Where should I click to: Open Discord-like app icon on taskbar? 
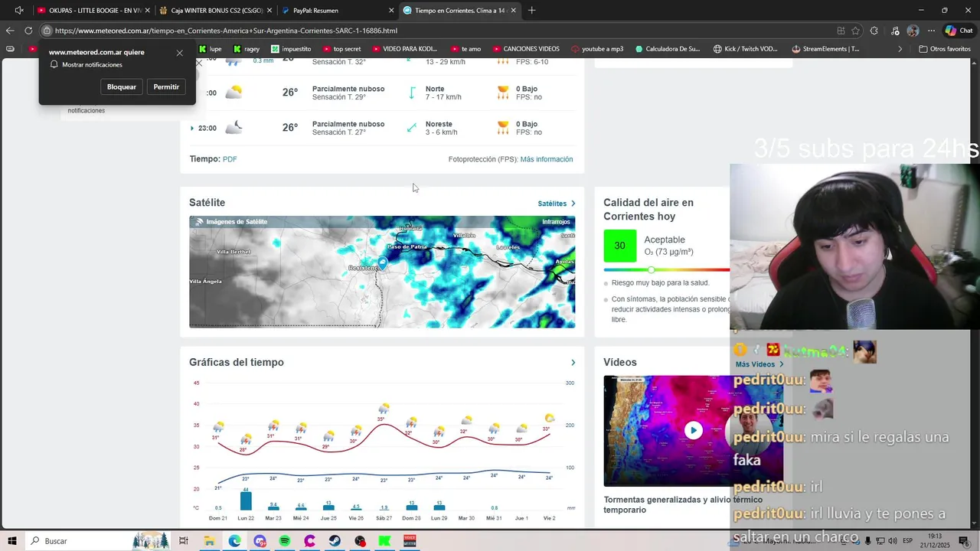point(260,541)
